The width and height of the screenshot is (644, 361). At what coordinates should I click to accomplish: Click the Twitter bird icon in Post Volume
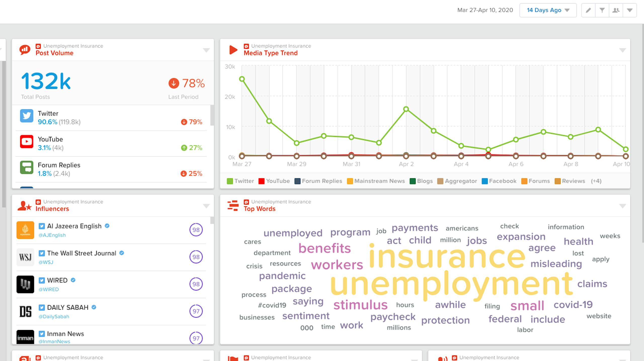27,116
